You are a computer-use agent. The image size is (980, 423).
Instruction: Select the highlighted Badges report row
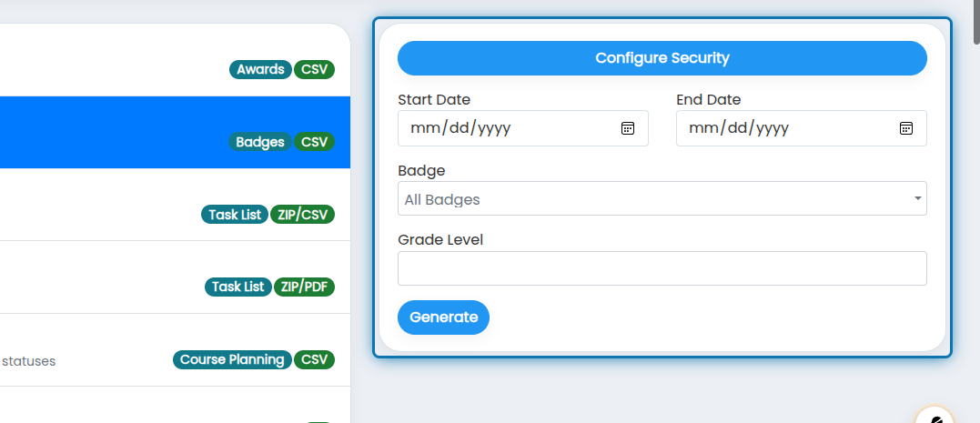[x=175, y=133]
